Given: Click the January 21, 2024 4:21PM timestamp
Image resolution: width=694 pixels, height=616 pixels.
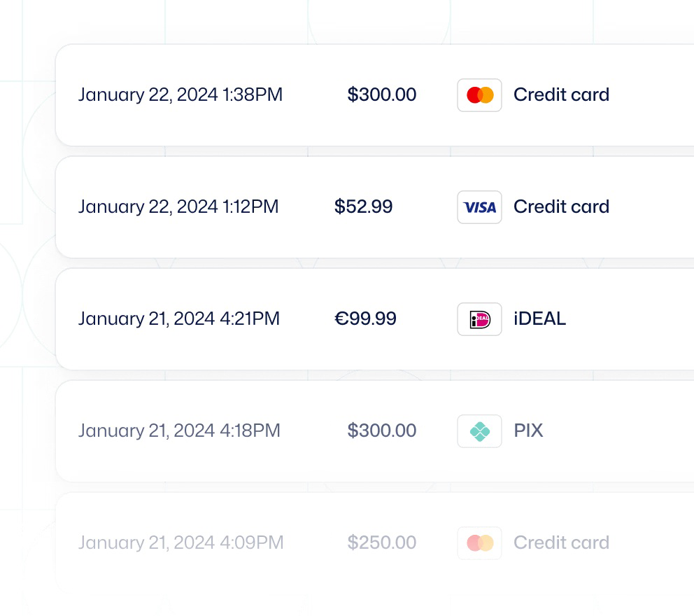Looking at the screenshot, I should click(x=179, y=319).
